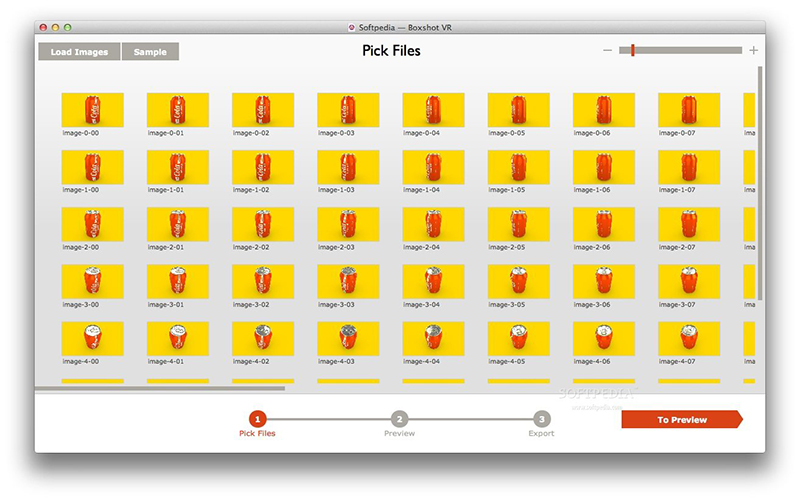This screenshot has height=500, width=800.
Task: Pick the image-1-02 thumbnail
Action: pyautogui.click(x=263, y=167)
